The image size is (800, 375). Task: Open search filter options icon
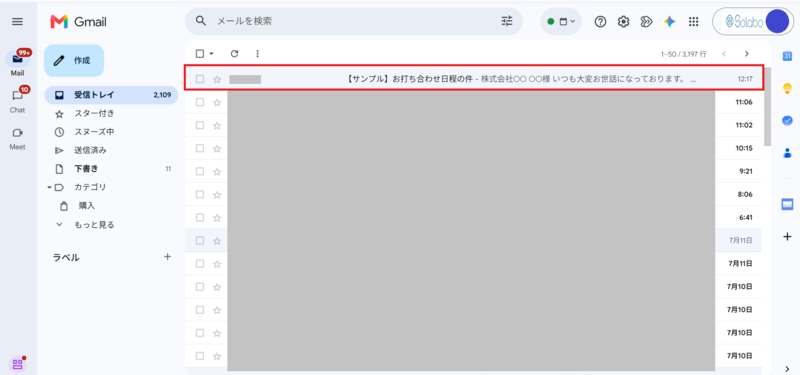click(x=507, y=21)
